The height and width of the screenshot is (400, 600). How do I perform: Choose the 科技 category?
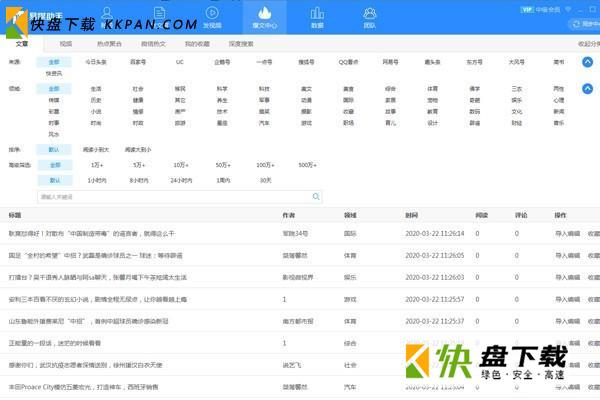coord(264,89)
